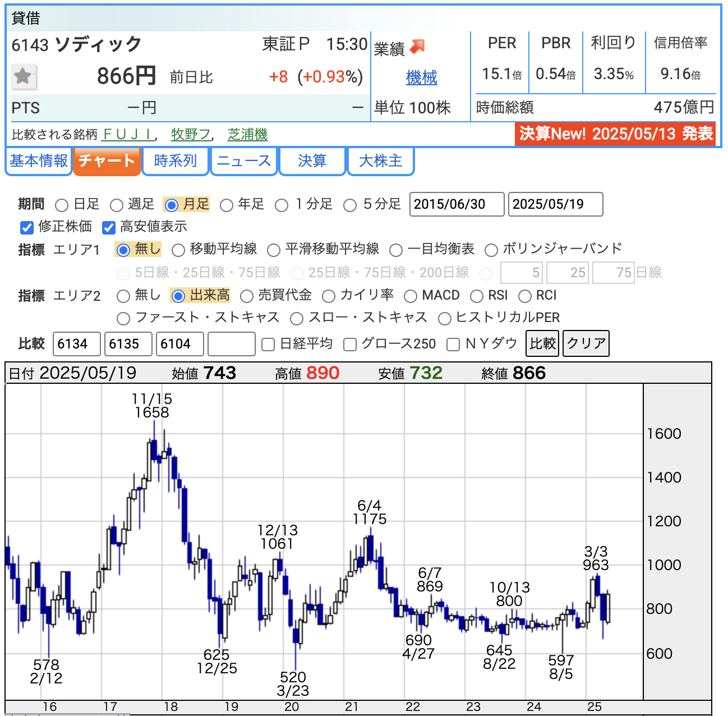Click the 11/15 1658 peak on chart
The height and width of the screenshot is (716, 728).
152,406
